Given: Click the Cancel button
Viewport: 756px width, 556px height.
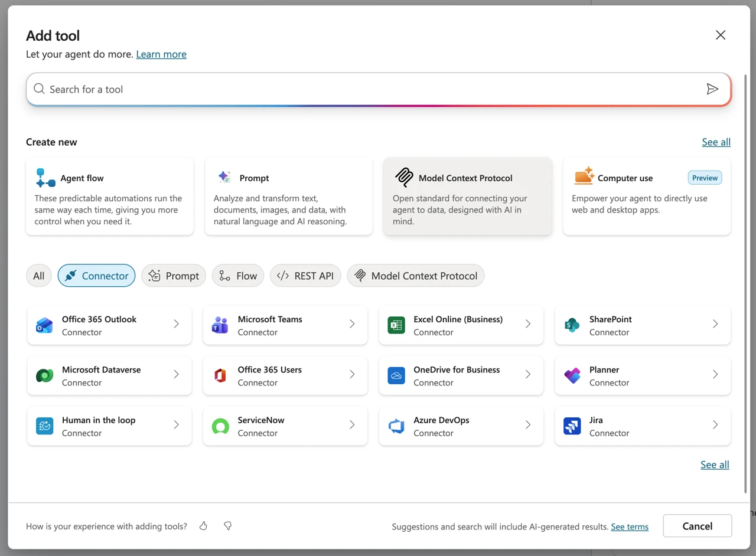Looking at the screenshot, I should 698,526.
